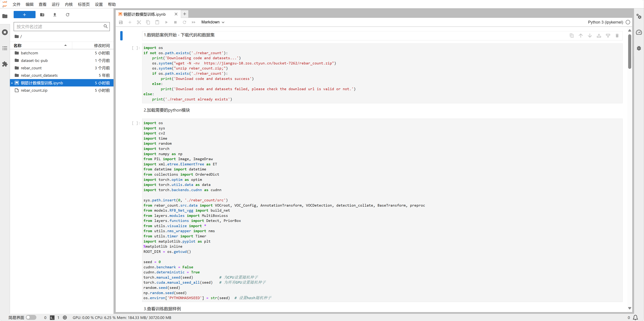This screenshot has width=644, height=321.
Task: Duplicate the active cell with its toolbar icon
Action: pos(572,36)
